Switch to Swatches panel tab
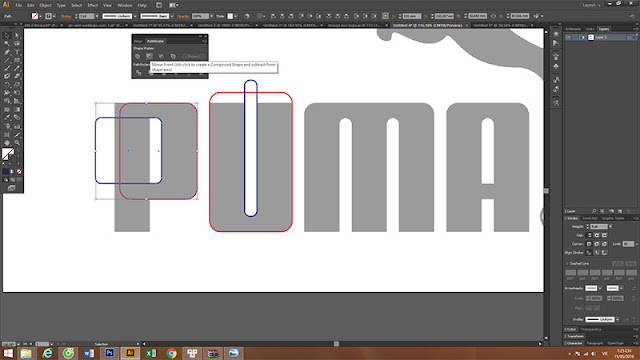This screenshot has width=640, height=360. [589, 218]
